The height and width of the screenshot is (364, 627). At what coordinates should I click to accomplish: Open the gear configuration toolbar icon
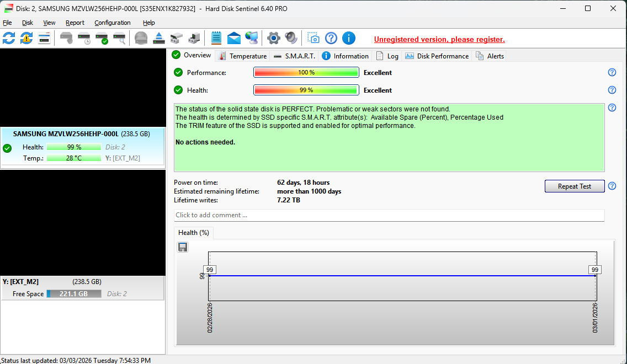tap(274, 39)
